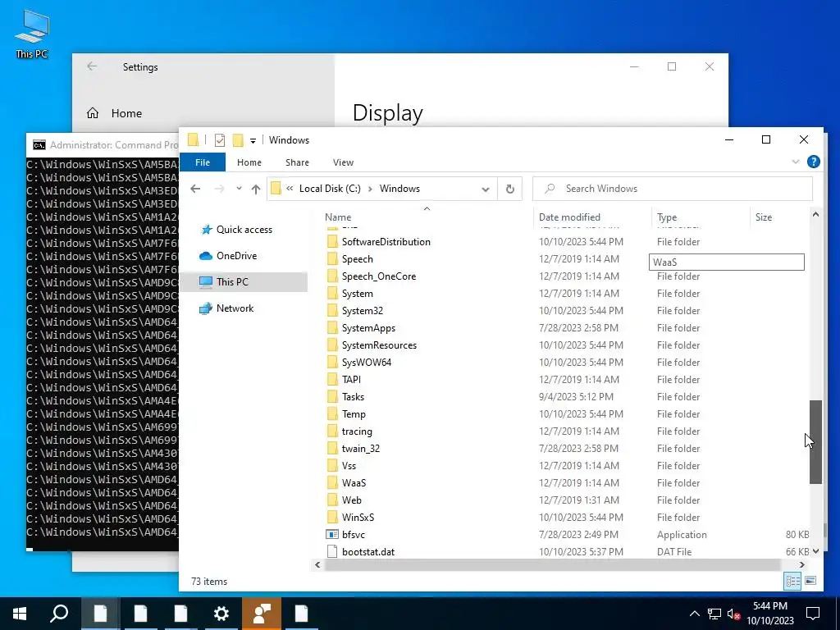
Task: Switch to Details view layout button
Action: [x=793, y=581]
